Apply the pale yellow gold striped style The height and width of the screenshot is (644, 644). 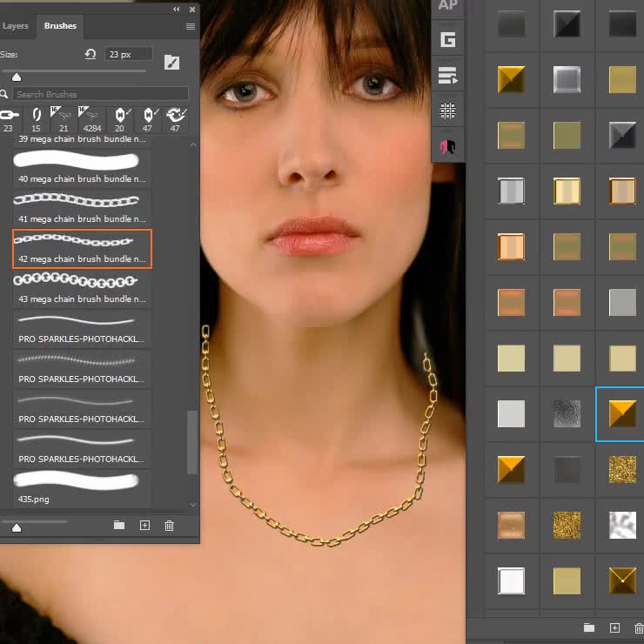[567, 191]
